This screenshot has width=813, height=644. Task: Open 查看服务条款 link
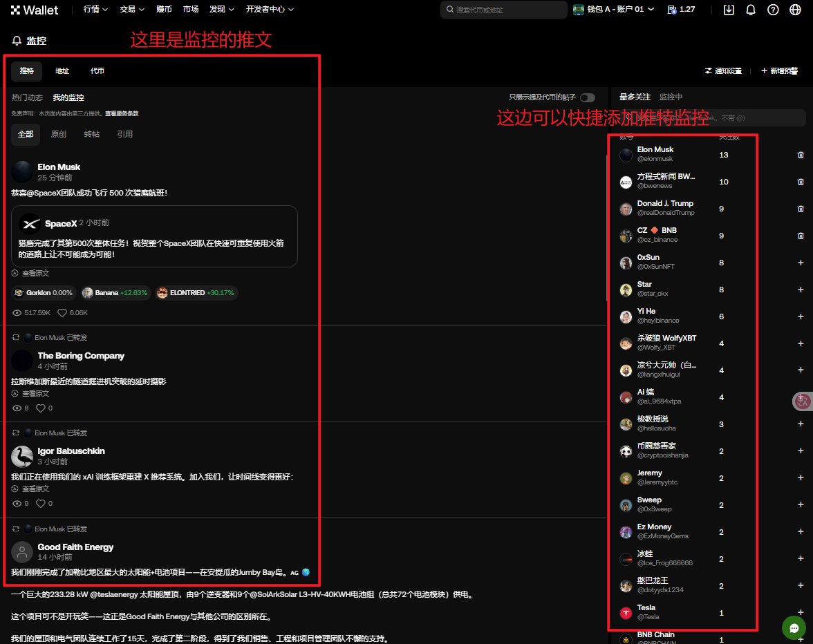click(122, 113)
